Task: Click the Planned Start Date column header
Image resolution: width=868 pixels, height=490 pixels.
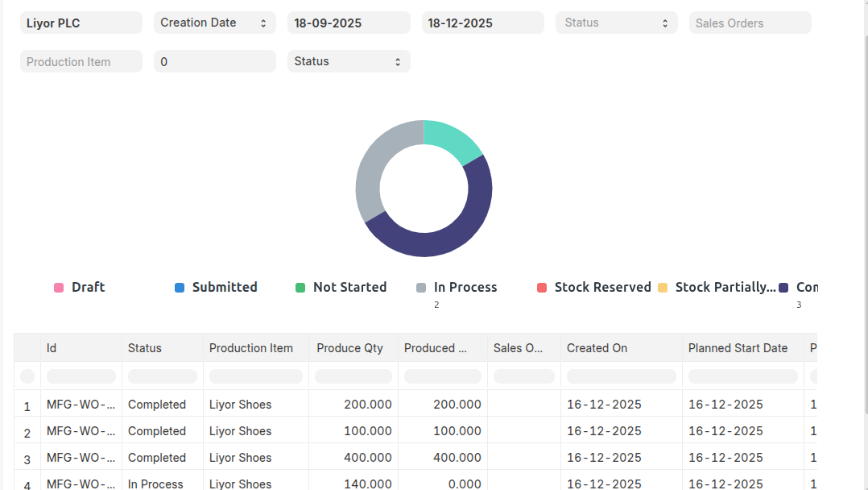Action: click(x=741, y=348)
